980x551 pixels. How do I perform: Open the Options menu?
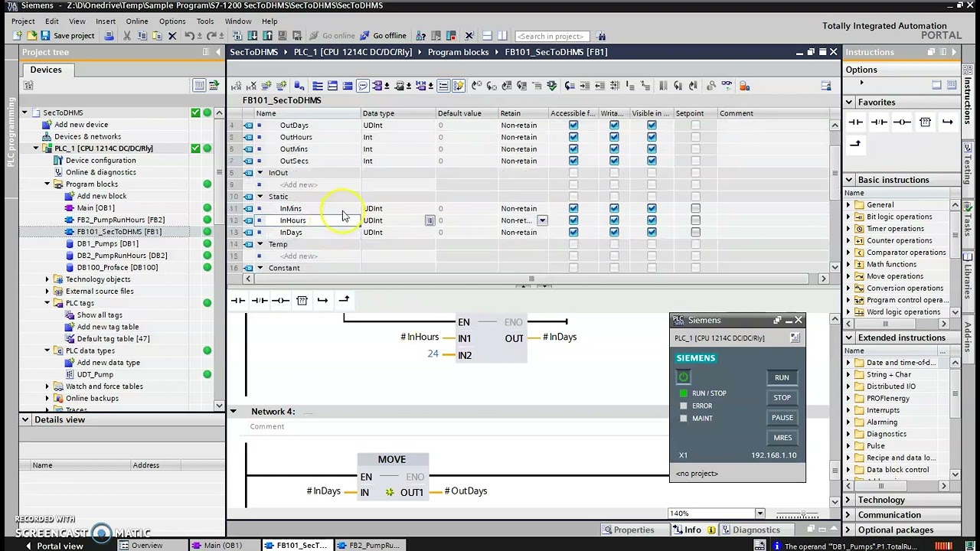[172, 21]
